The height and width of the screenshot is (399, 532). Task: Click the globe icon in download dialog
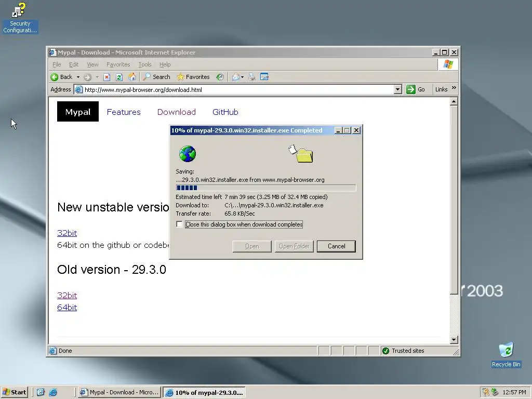point(188,154)
